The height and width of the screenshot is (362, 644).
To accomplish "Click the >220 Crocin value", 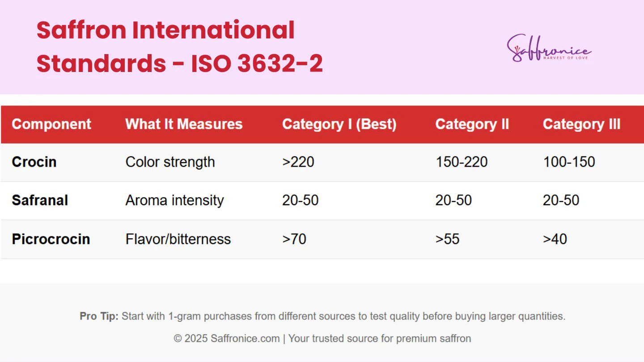I will point(298,162).
